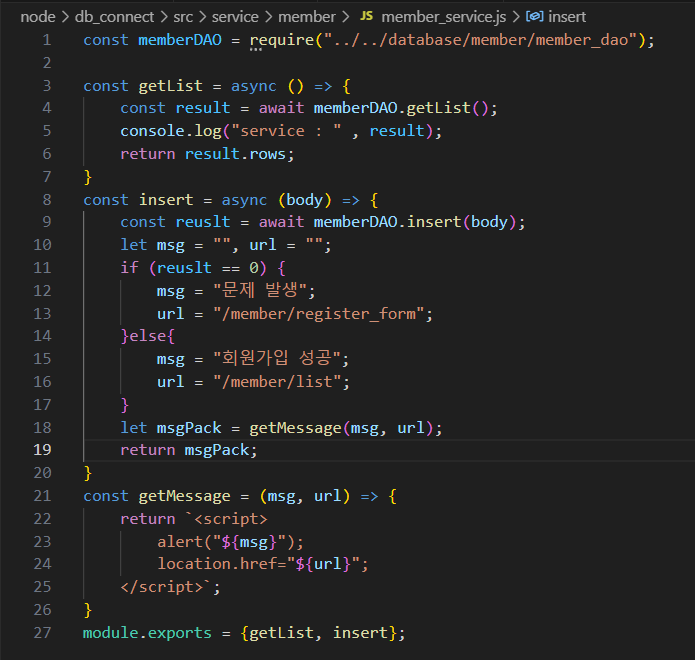695x660 pixels.
Task: Click getList declaration on line 3
Action: pos(171,86)
